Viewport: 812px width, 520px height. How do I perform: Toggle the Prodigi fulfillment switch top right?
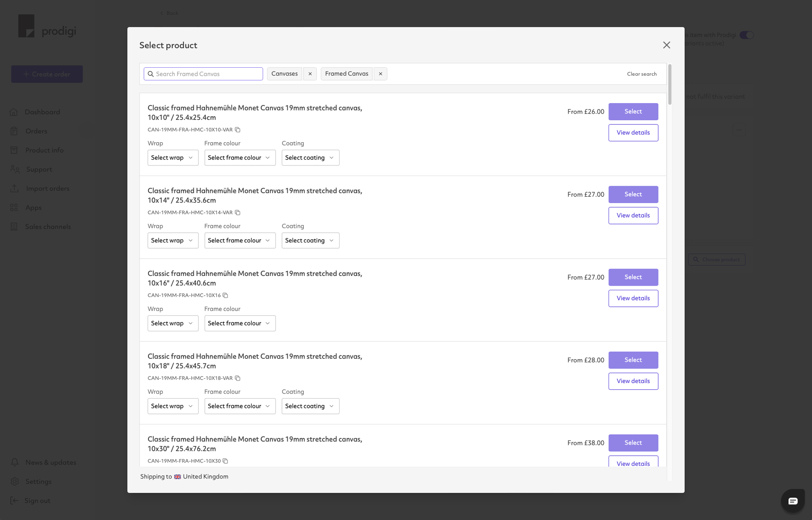(x=747, y=34)
